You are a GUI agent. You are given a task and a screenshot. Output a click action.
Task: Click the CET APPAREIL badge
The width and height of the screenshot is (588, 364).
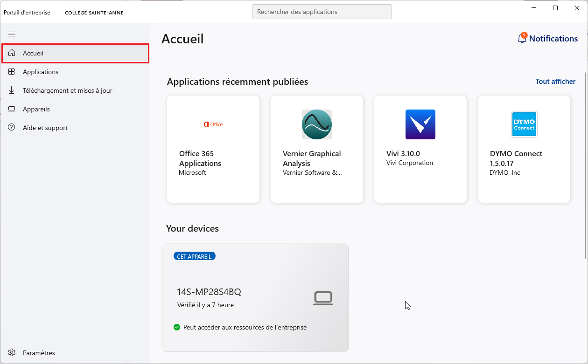click(194, 256)
